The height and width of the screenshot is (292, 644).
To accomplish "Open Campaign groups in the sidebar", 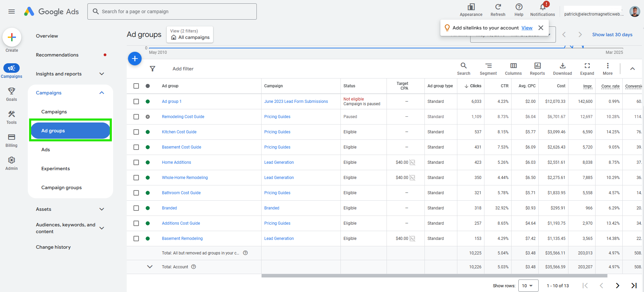I will coord(61,187).
